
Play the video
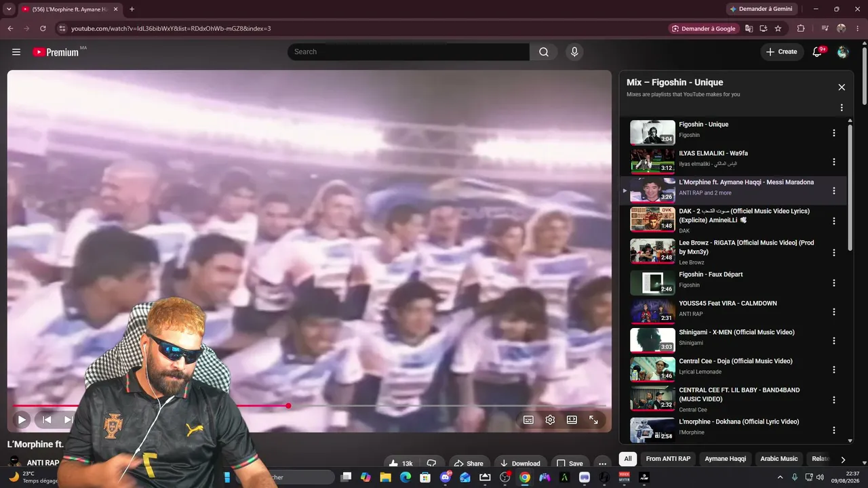(x=22, y=420)
